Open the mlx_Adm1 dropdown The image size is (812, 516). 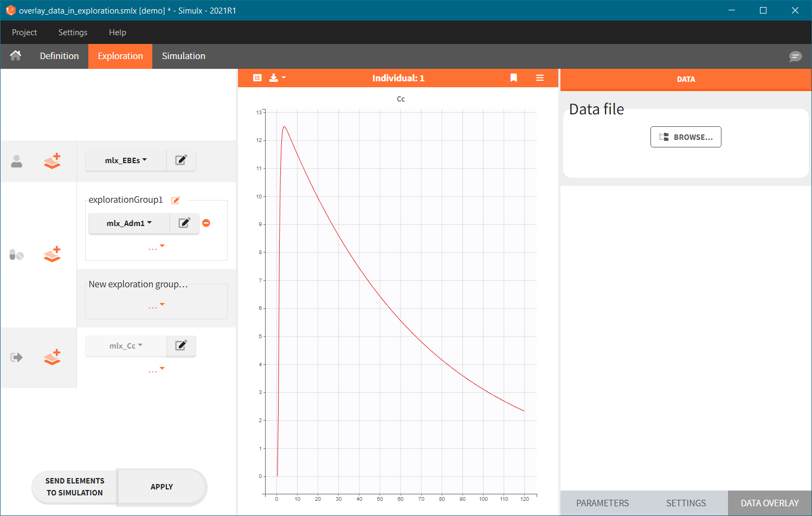click(129, 223)
